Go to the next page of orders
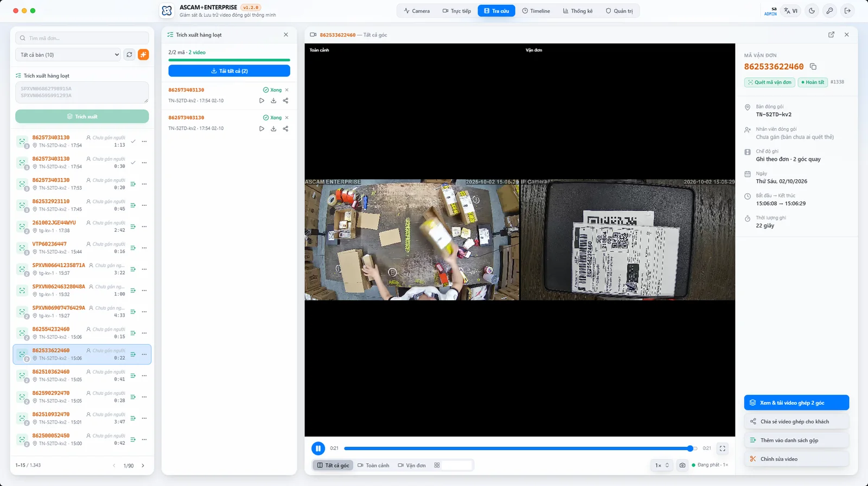 [143, 466]
